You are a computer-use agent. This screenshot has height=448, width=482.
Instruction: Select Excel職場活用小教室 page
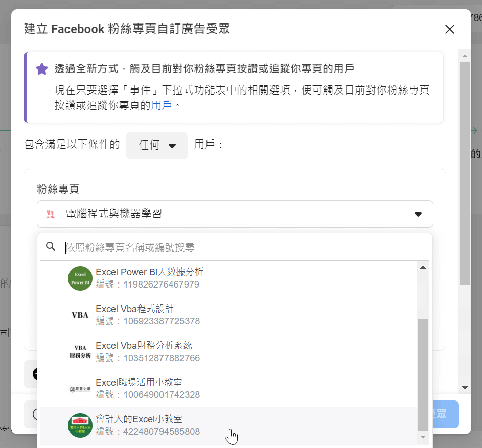[228, 389]
